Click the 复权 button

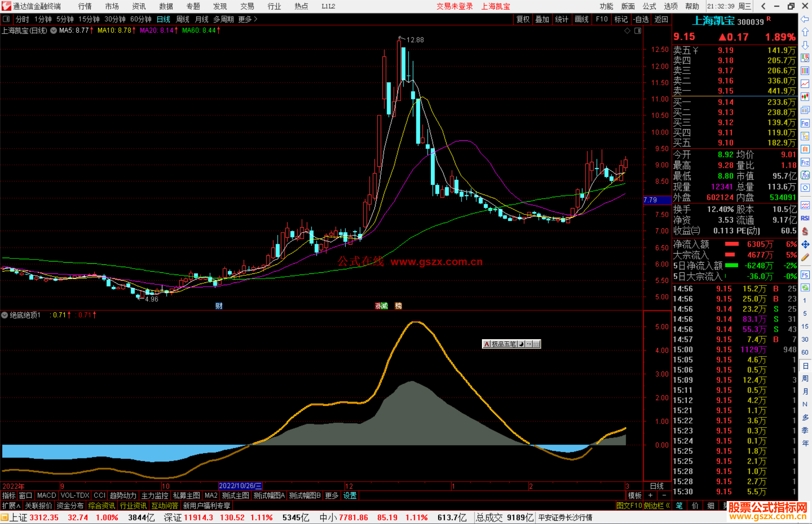[523, 19]
